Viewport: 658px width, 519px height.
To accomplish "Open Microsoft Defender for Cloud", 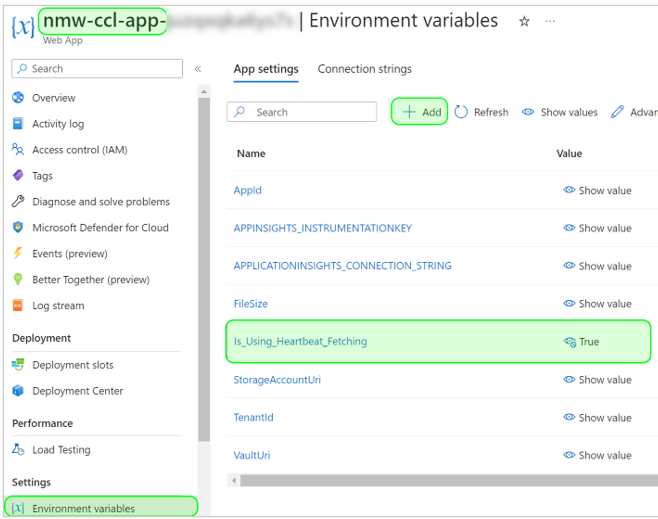I will tap(100, 227).
